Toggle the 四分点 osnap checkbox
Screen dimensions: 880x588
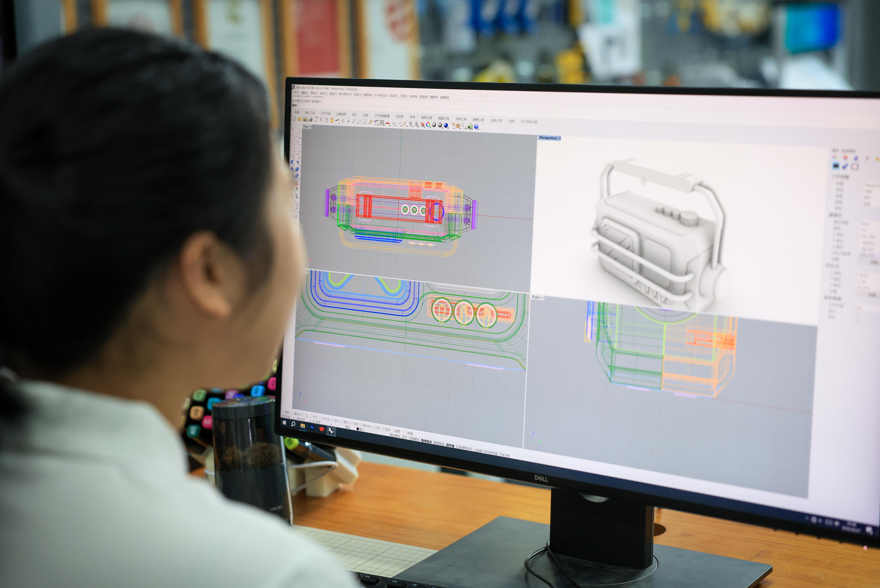coord(361,425)
